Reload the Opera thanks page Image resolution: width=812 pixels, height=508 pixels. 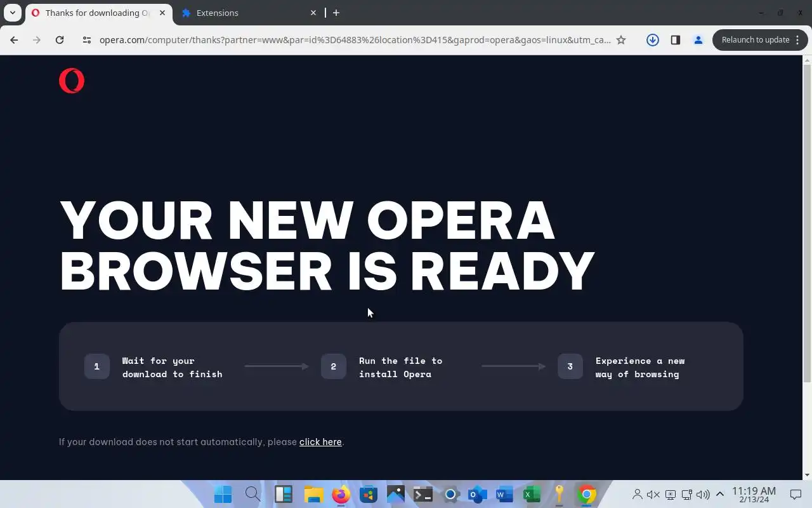click(60, 40)
